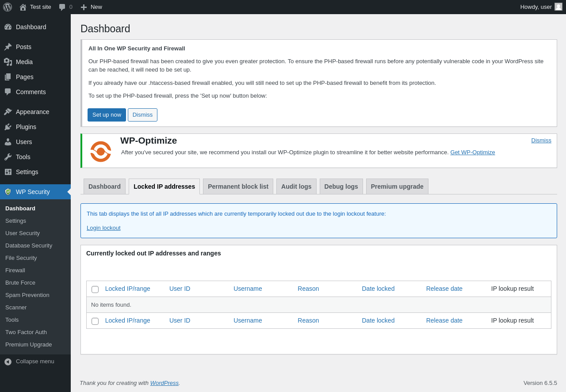Open the Audit logs tab
566x392 pixels.
click(296, 186)
